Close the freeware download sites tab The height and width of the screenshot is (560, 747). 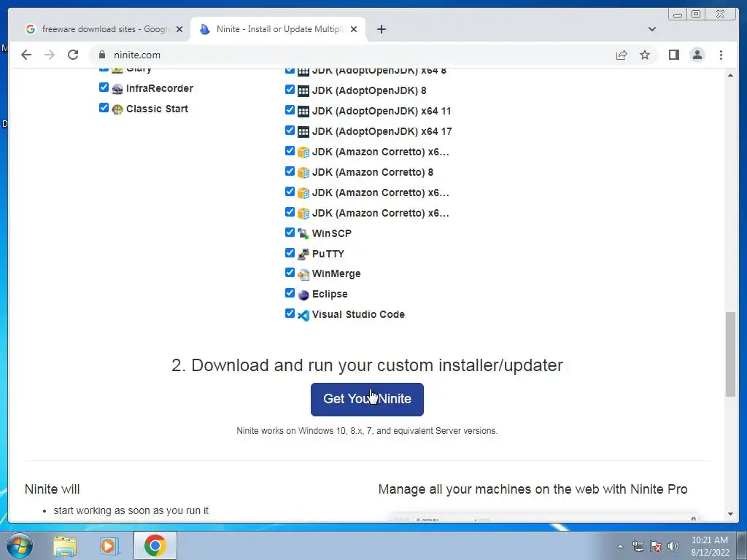[x=179, y=29]
